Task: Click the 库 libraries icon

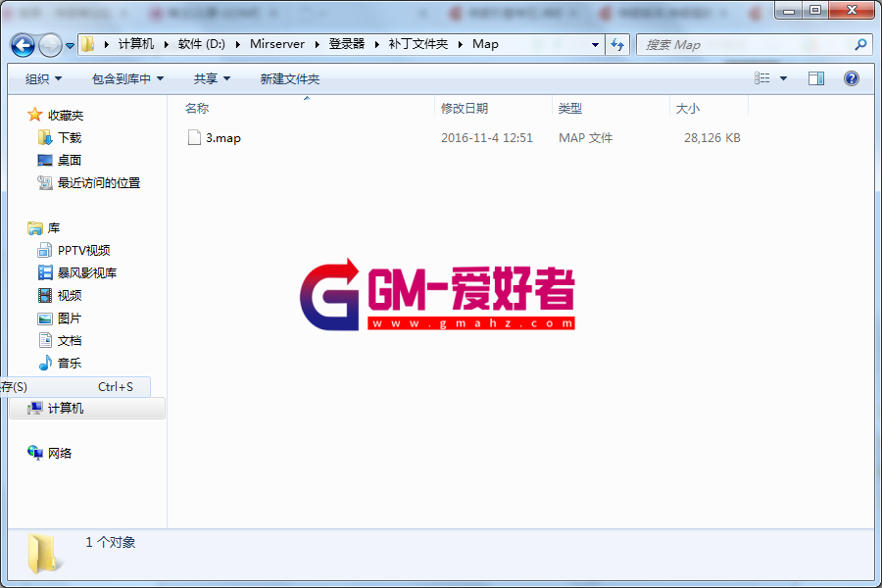Action: point(35,228)
